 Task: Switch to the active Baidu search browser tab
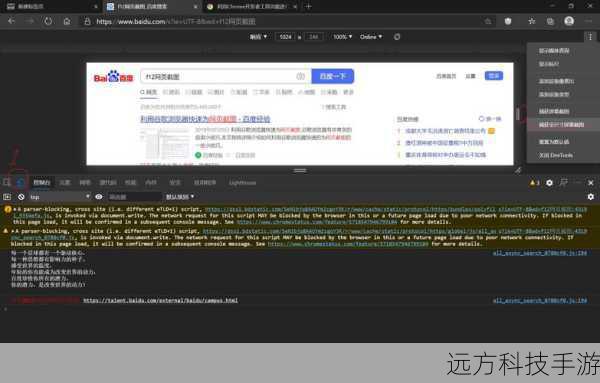[152, 7]
